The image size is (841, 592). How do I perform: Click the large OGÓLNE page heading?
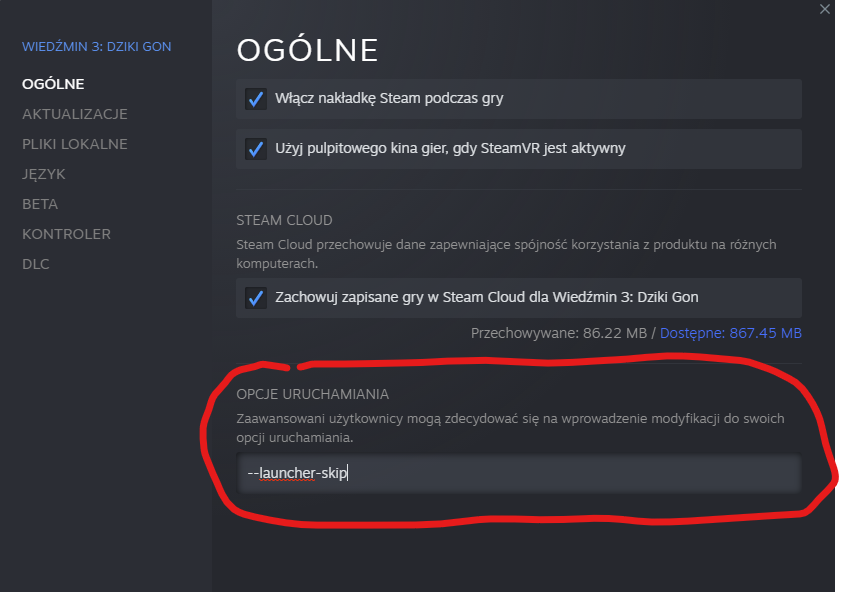[x=307, y=50]
